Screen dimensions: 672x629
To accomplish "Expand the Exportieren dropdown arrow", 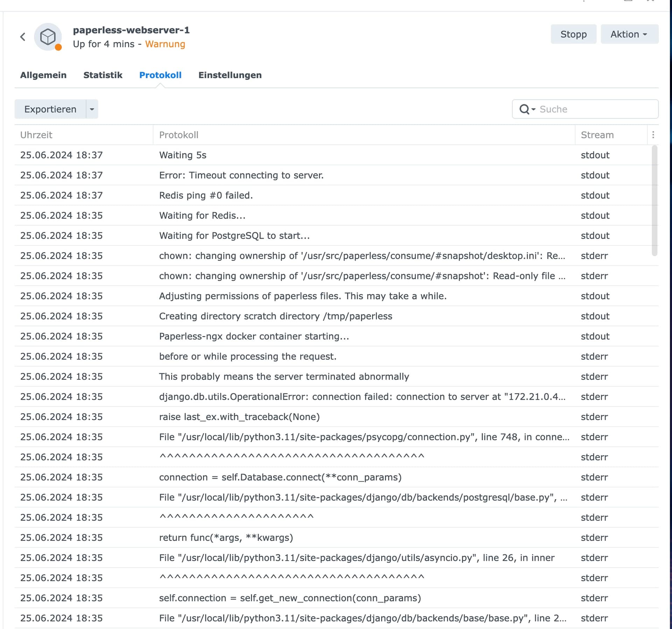I will point(92,109).
